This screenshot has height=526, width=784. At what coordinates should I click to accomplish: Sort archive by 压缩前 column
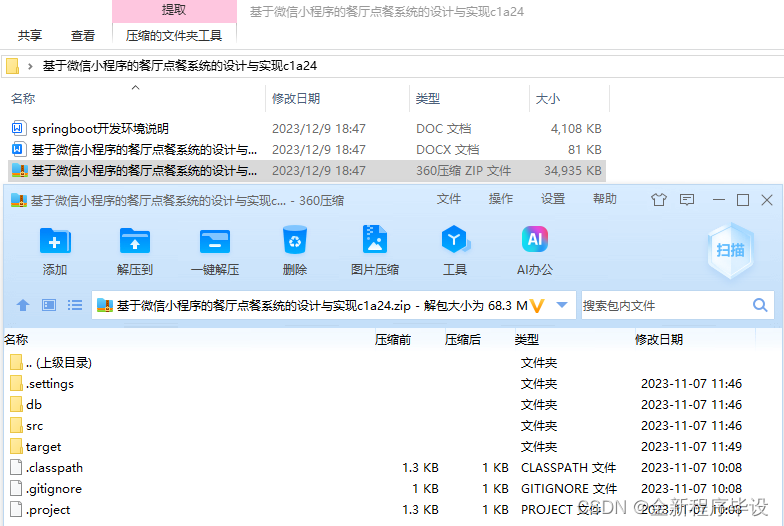click(x=393, y=340)
